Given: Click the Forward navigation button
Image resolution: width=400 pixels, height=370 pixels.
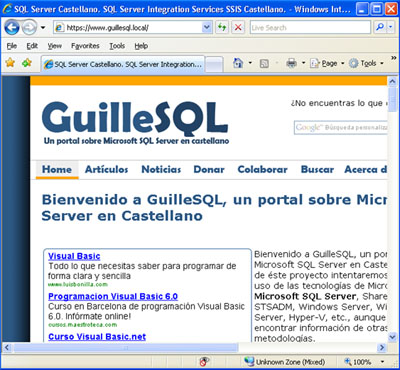Looking at the screenshot, I should (29, 28).
